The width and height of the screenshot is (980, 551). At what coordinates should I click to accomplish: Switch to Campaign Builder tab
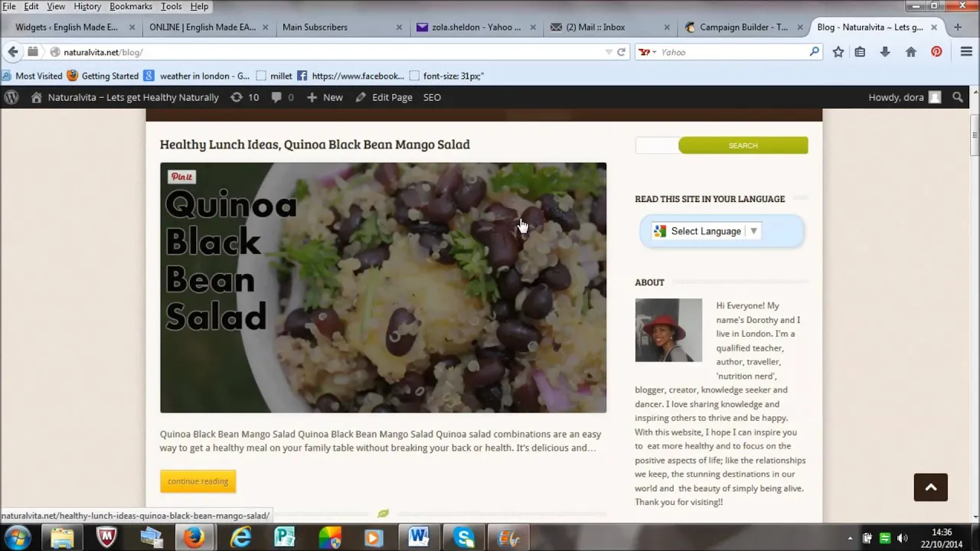coord(744,27)
